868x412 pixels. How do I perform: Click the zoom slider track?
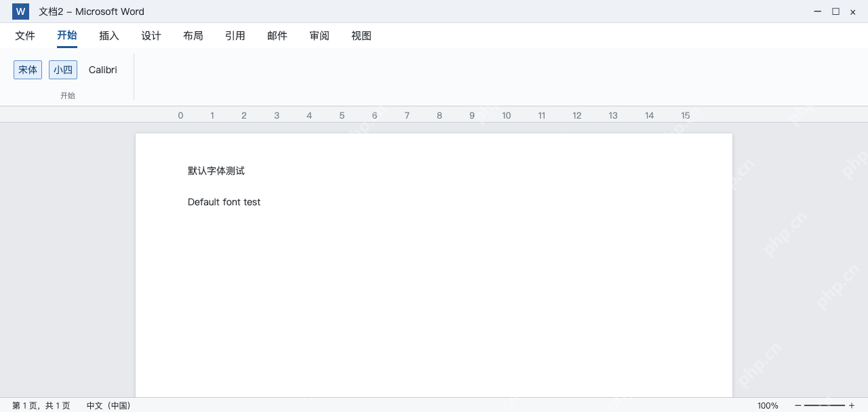(x=825, y=405)
